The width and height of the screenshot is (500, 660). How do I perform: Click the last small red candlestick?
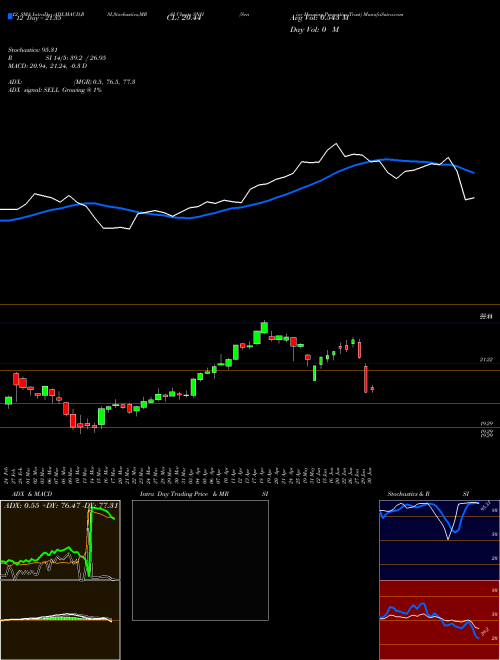point(372,389)
